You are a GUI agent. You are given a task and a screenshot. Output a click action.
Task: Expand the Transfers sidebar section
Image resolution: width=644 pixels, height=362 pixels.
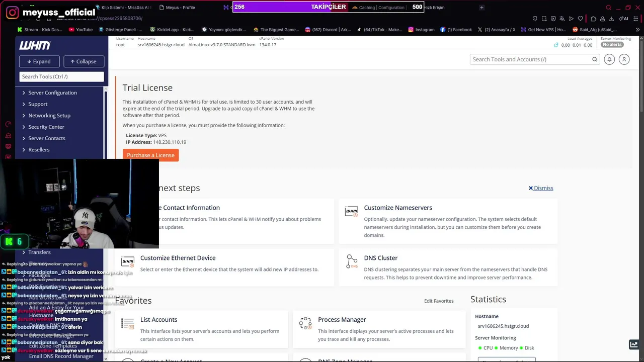click(x=39, y=252)
